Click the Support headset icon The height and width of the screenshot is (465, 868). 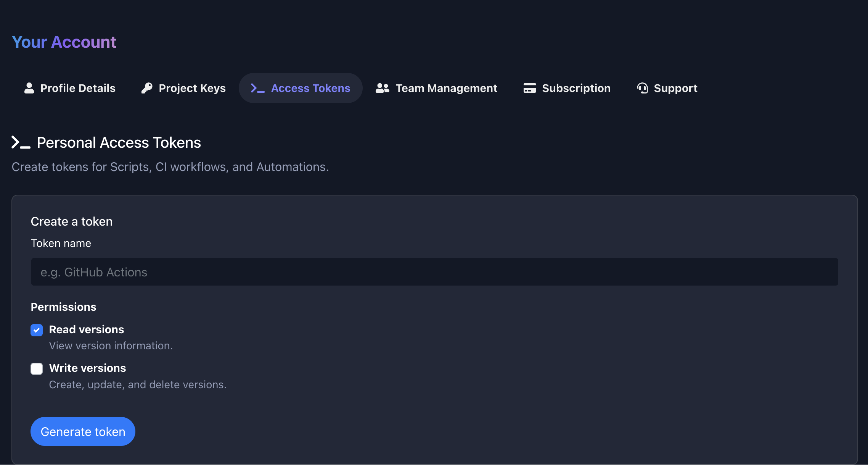643,88
